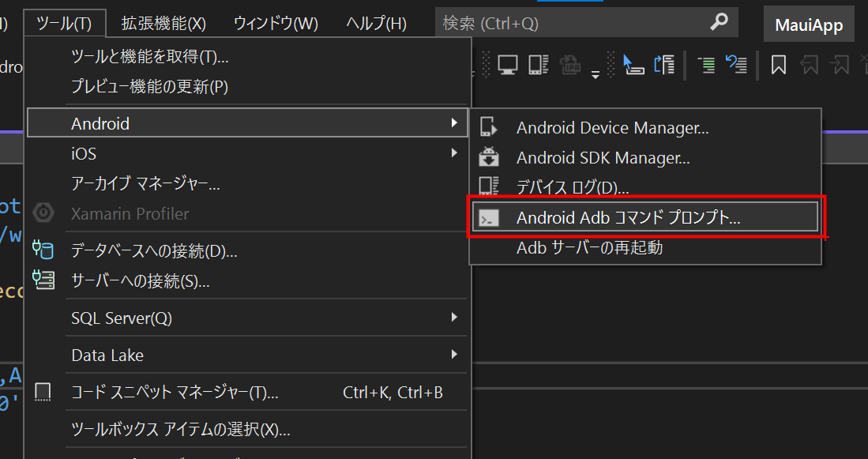Expand the Data Lake submenu

[x=248, y=355]
